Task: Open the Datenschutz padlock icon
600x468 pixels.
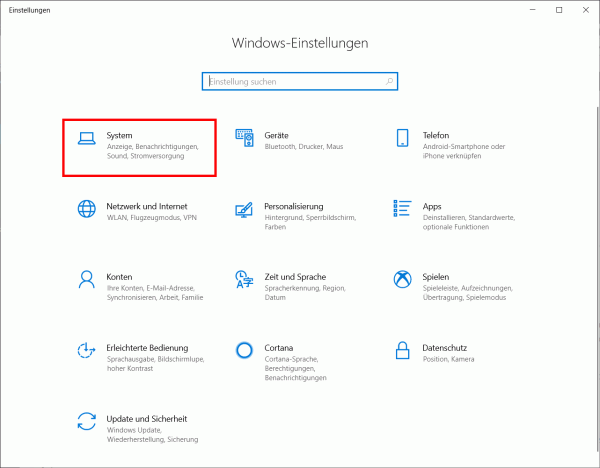Action: (x=402, y=350)
